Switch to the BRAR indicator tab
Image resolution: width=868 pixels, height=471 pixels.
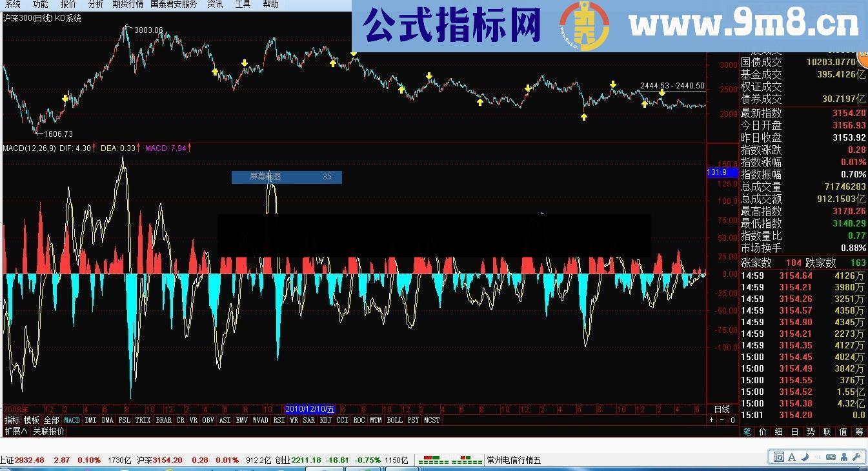coord(164,420)
